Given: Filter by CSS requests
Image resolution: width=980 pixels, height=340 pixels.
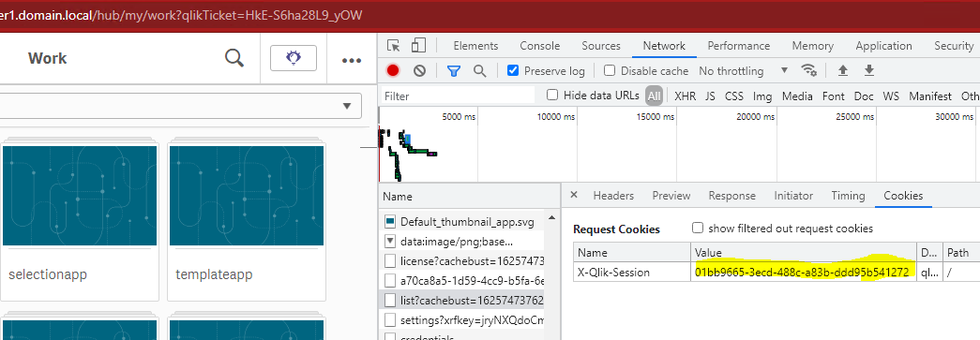Looking at the screenshot, I should (x=733, y=96).
